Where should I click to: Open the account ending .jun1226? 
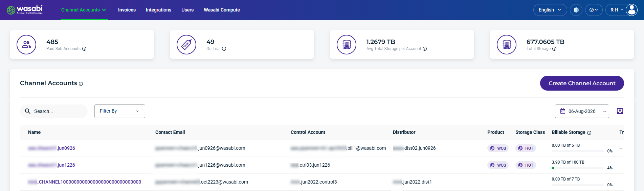pos(51,165)
